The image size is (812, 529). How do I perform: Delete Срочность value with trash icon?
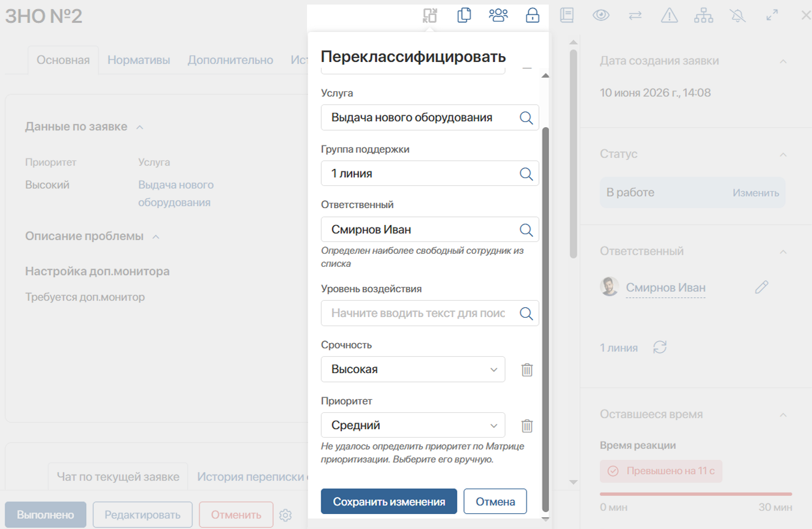(527, 370)
